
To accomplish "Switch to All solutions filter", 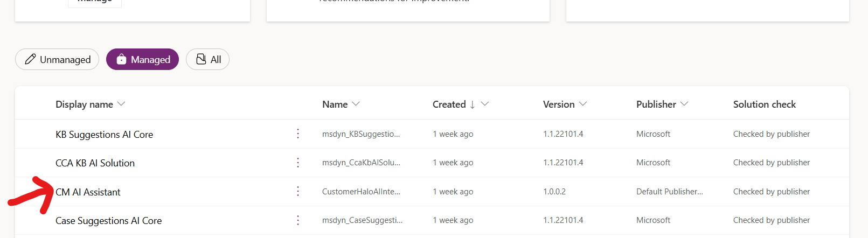I will tap(208, 59).
